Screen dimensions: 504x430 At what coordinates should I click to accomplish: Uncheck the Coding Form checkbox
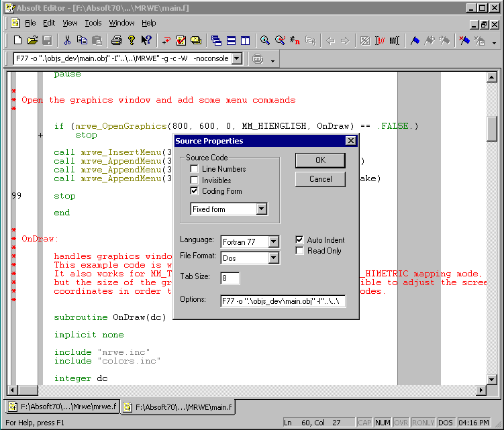coord(194,191)
